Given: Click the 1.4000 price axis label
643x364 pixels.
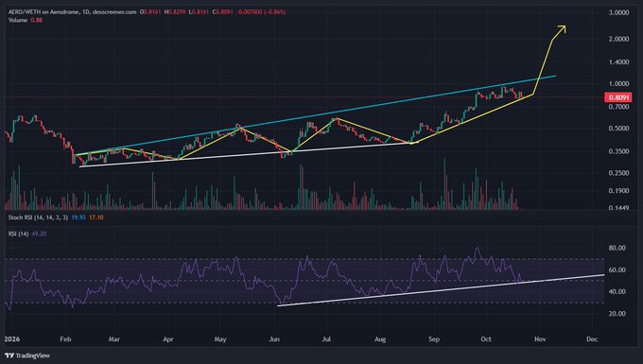Looking at the screenshot, I should coord(618,61).
